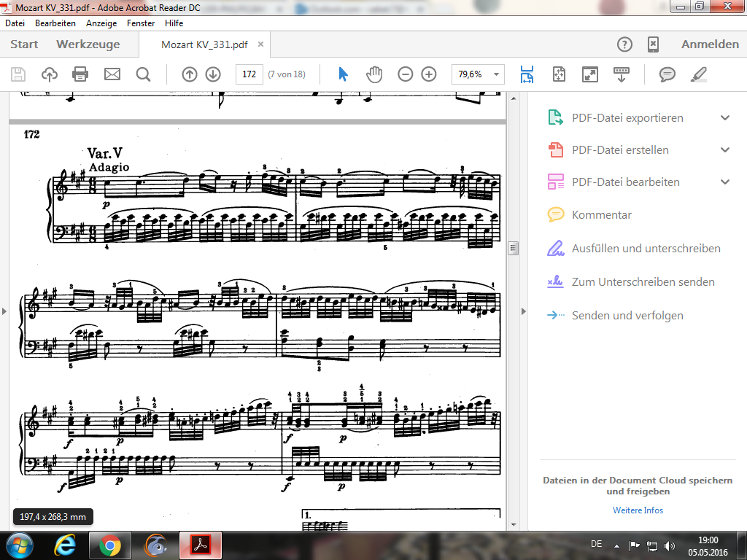Image resolution: width=747 pixels, height=560 pixels.
Task: Switch to the Start tab
Action: pyautogui.click(x=24, y=44)
